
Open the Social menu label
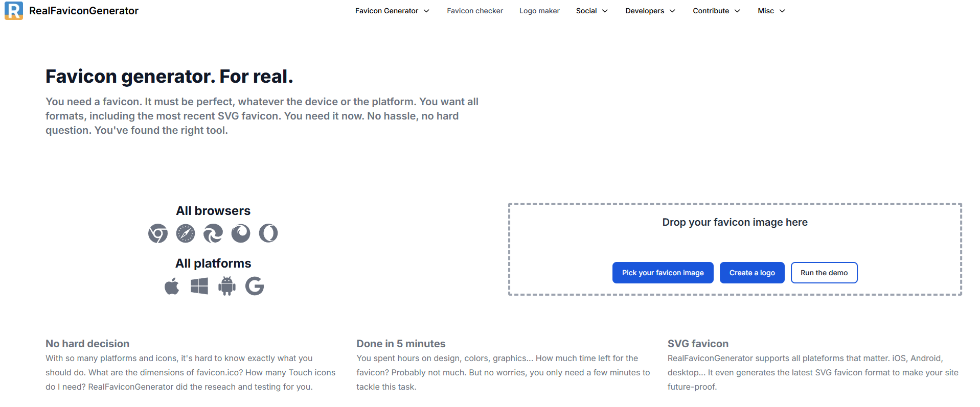[586, 11]
